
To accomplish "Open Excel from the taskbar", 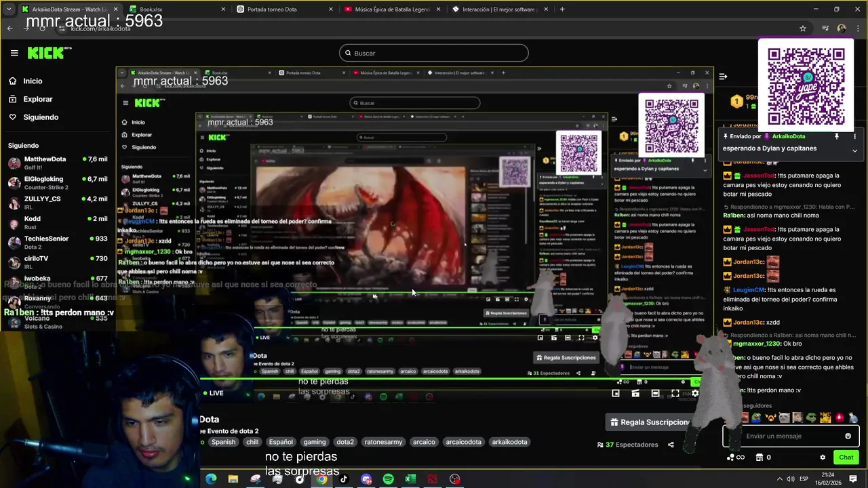I will click(410, 479).
